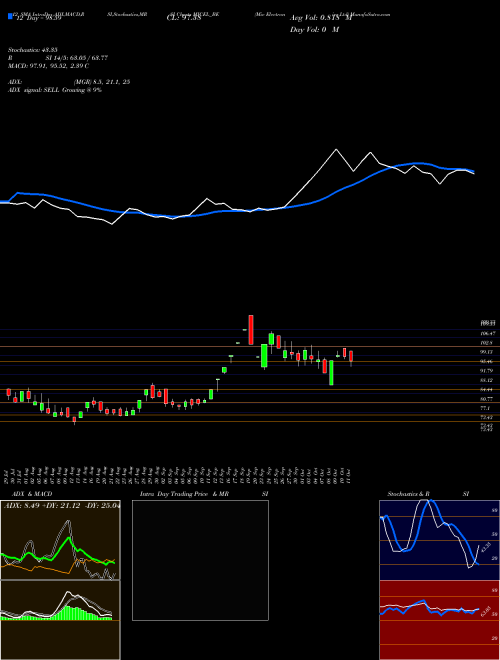The width and height of the screenshot is (500, 660).
Task: Click the 102.8 price axis label
Action: (x=487, y=343)
